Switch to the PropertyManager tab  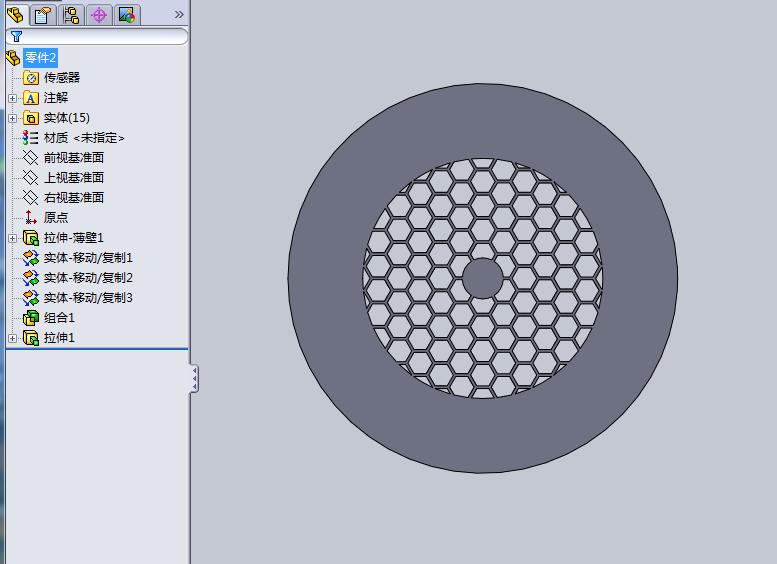pyautogui.click(x=43, y=15)
